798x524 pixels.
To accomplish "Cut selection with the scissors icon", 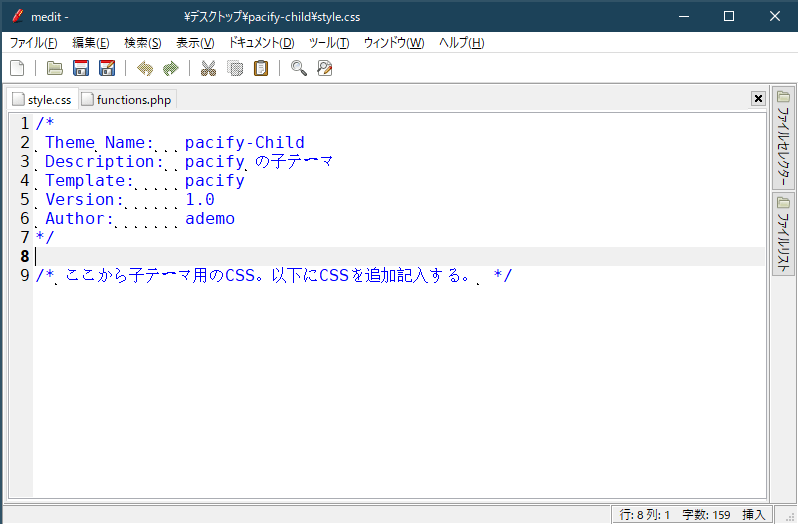I will tap(208, 68).
